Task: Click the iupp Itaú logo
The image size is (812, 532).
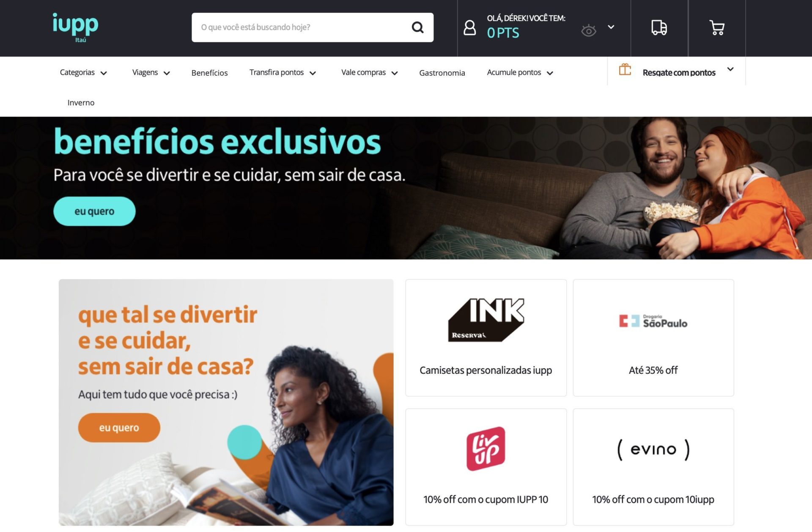Action: click(75, 28)
